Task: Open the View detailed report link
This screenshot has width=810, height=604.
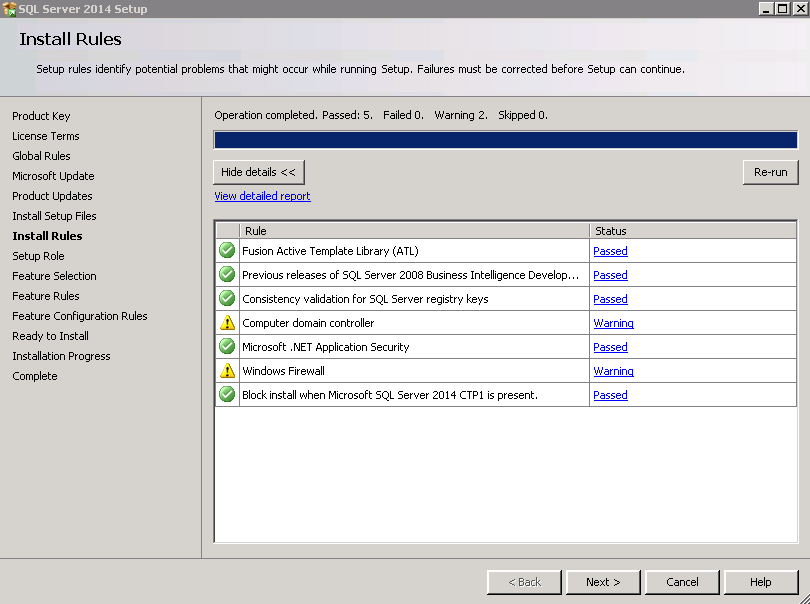Action: tap(262, 196)
